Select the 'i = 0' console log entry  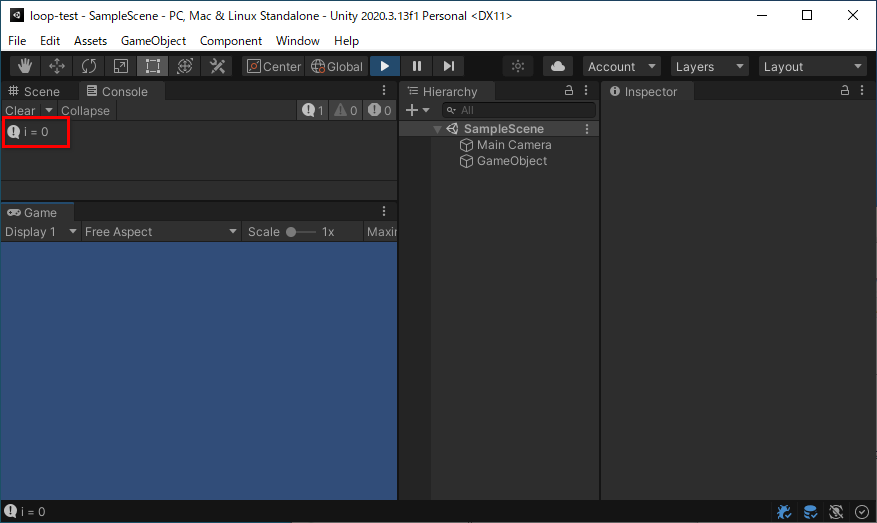pyautogui.click(x=199, y=132)
